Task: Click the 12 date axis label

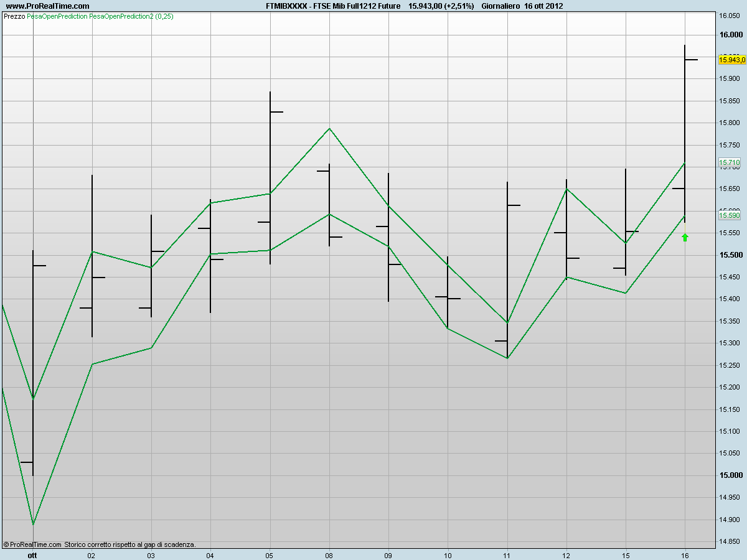Action: [x=566, y=555]
